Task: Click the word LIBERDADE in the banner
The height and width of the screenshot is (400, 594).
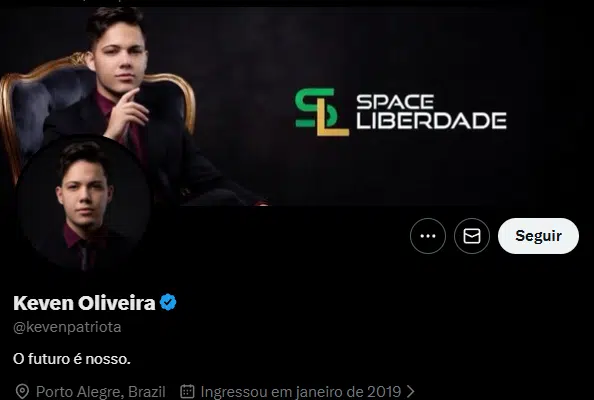Action: tap(431, 120)
